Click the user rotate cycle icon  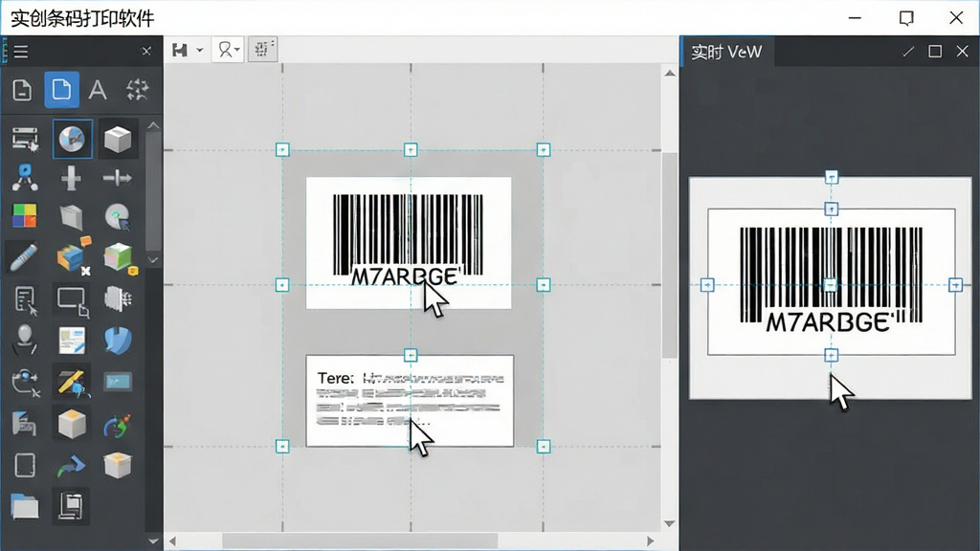[26, 382]
